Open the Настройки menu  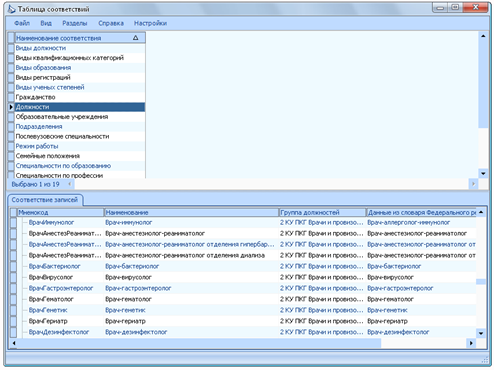tap(150, 23)
